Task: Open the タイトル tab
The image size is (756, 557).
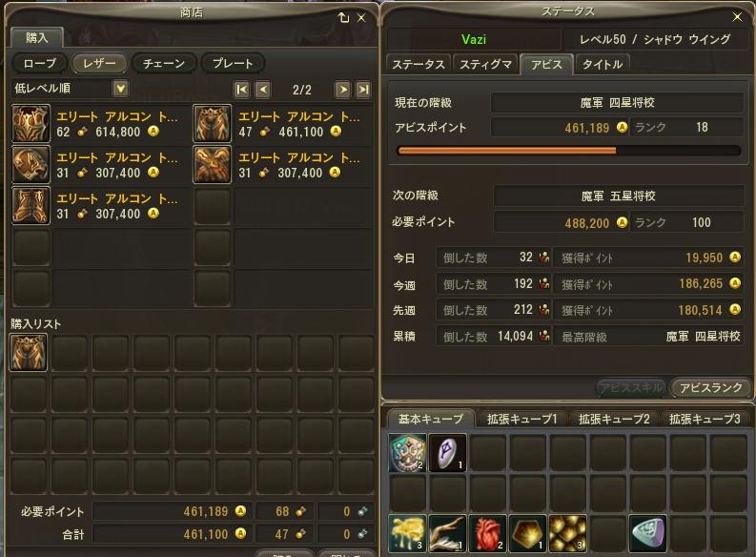Action: 603,65
